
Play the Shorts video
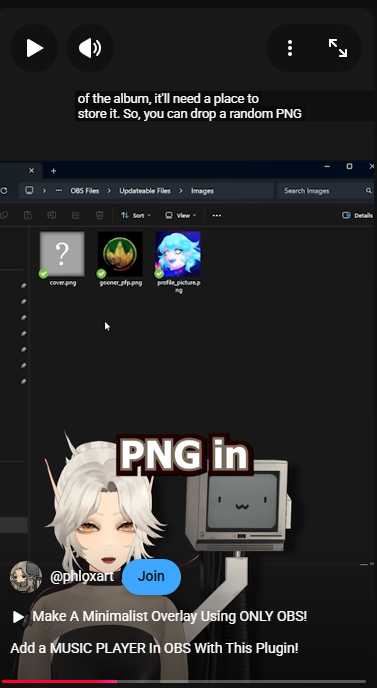click(x=34, y=48)
